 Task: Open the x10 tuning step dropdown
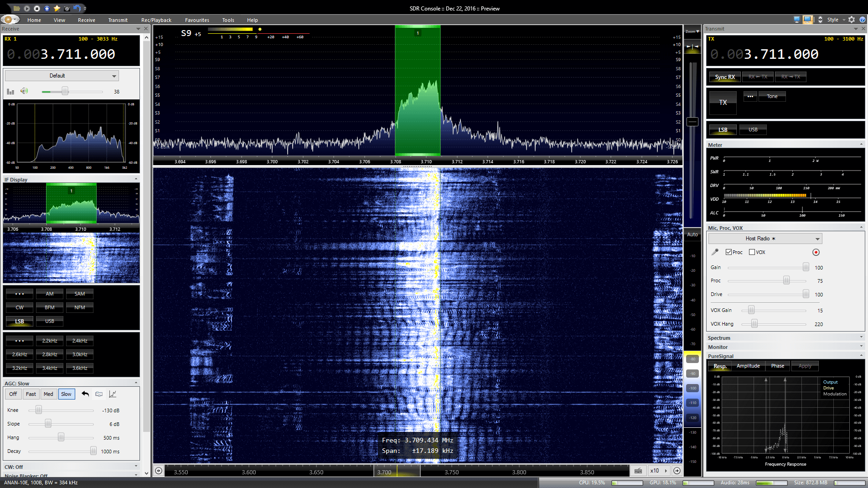pos(658,470)
